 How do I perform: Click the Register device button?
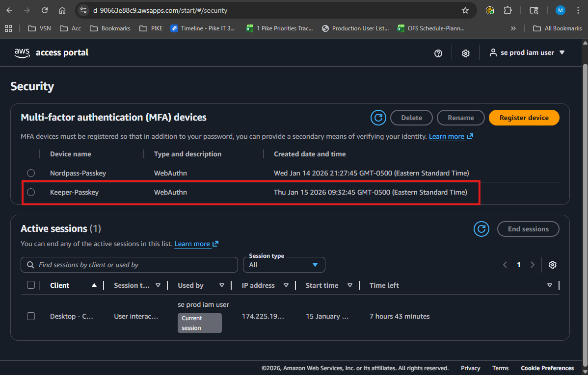click(524, 118)
